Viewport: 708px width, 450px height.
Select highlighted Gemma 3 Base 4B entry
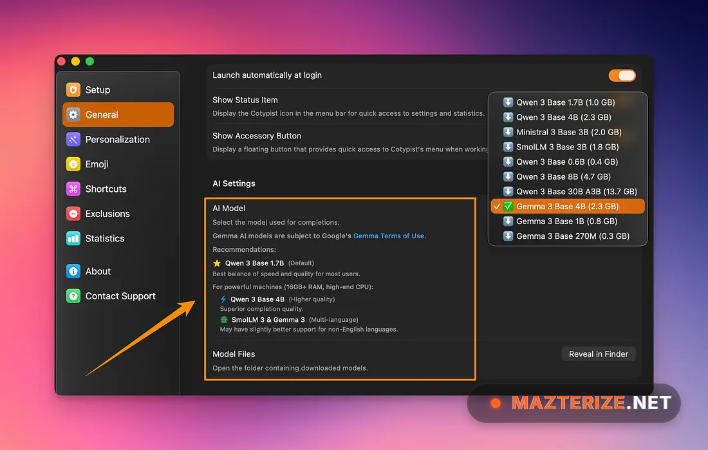[x=568, y=206]
